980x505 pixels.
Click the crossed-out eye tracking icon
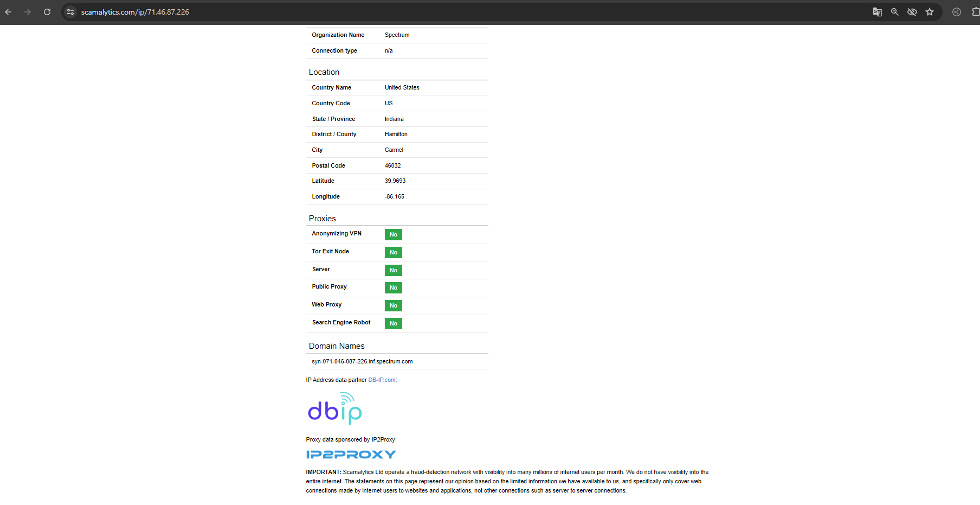click(912, 12)
